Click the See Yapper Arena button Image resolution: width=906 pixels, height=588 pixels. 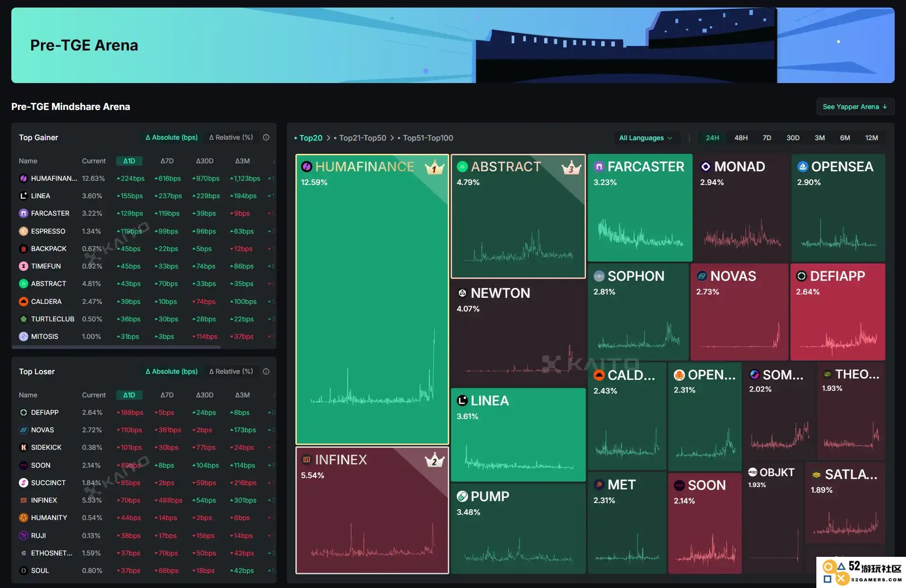[855, 107]
